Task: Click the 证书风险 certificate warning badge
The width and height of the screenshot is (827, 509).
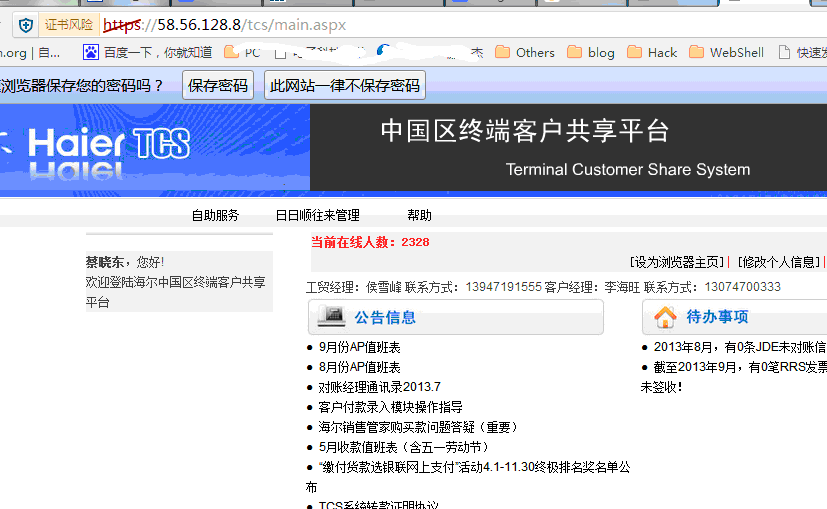Action: 69,25
